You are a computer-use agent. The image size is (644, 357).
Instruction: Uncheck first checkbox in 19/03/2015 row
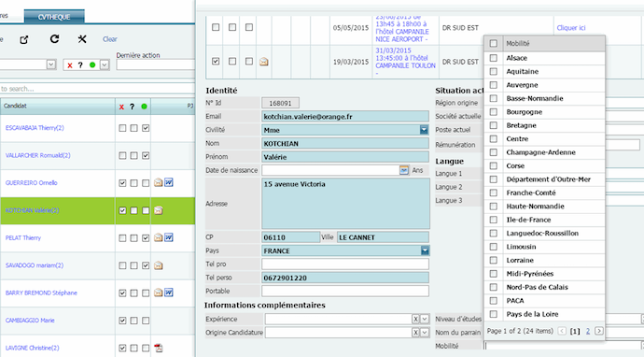[216, 62]
